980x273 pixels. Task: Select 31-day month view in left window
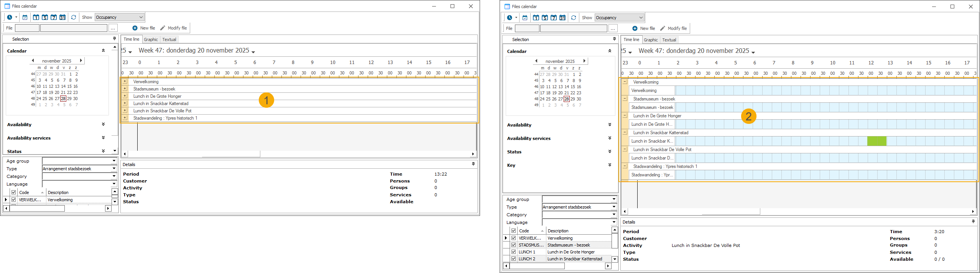(62, 17)
